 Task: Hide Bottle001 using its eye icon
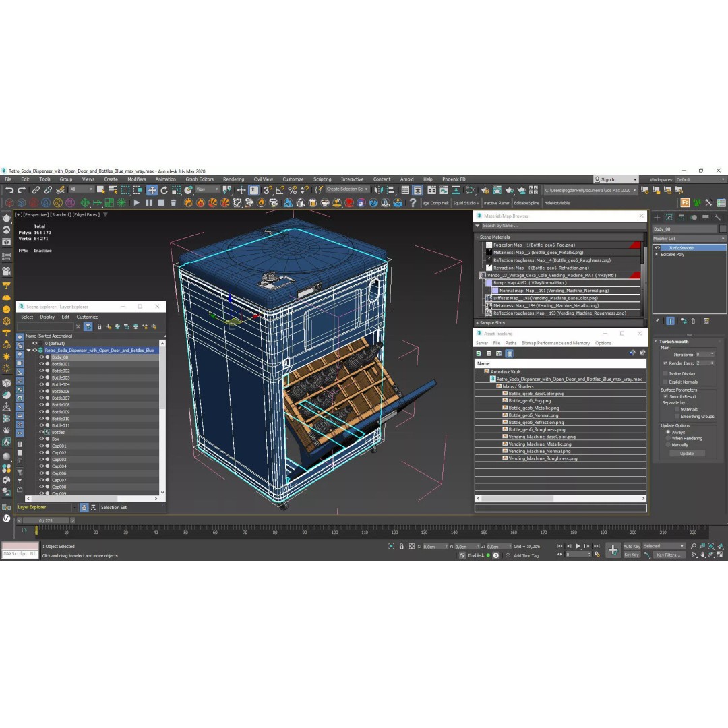41,364
